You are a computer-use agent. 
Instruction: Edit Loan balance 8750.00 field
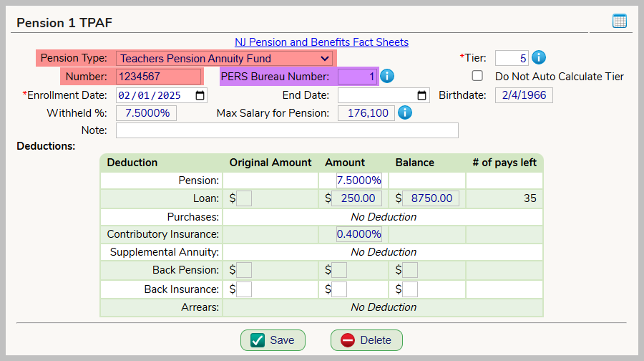[x=431, y=198]
